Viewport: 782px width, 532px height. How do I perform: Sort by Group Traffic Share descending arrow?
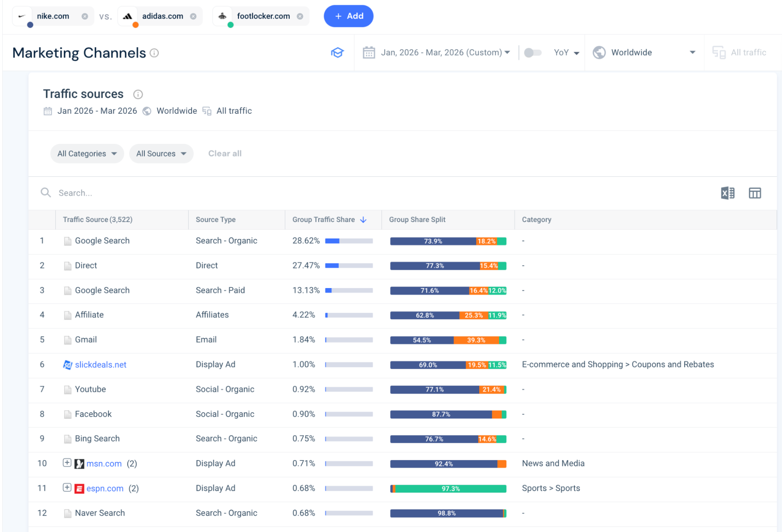click(x=363, y=220)
